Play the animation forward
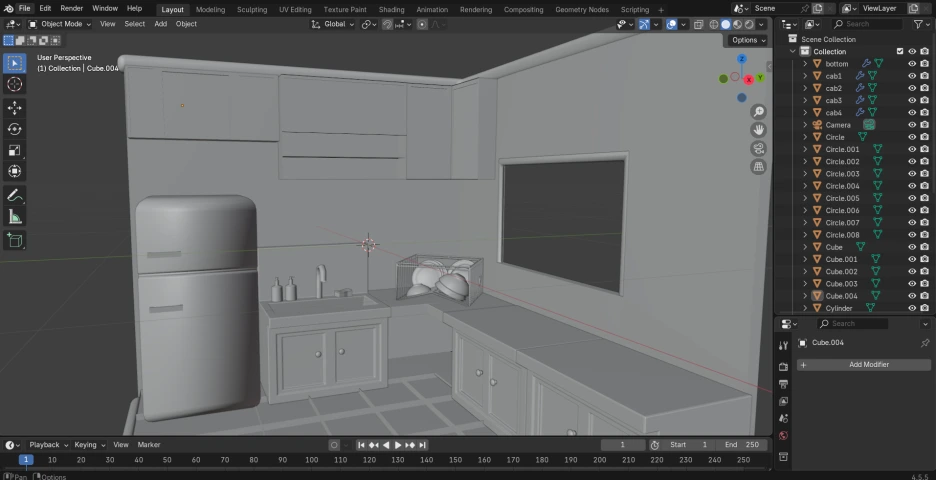The width and height of the screenshot is (936, 480). tap(398, 445)
